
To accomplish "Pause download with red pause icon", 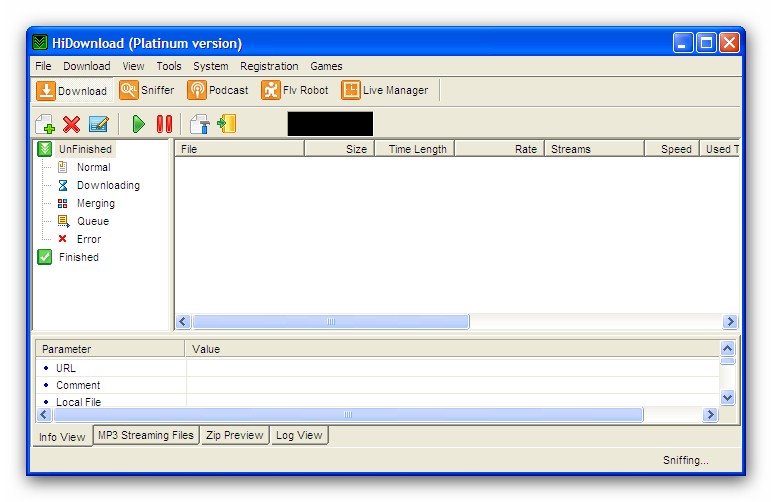I will point(164,124).
